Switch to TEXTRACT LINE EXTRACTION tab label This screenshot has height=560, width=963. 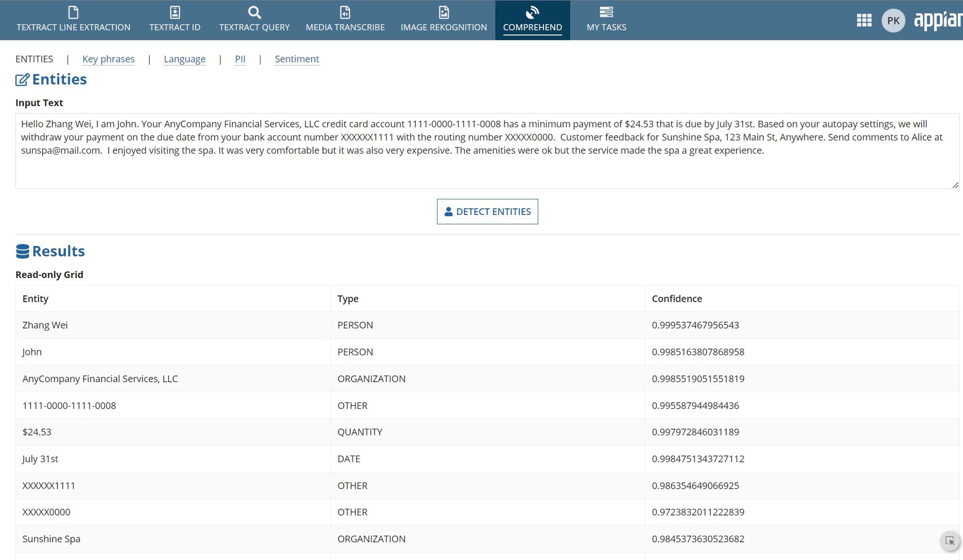point(73,27)
